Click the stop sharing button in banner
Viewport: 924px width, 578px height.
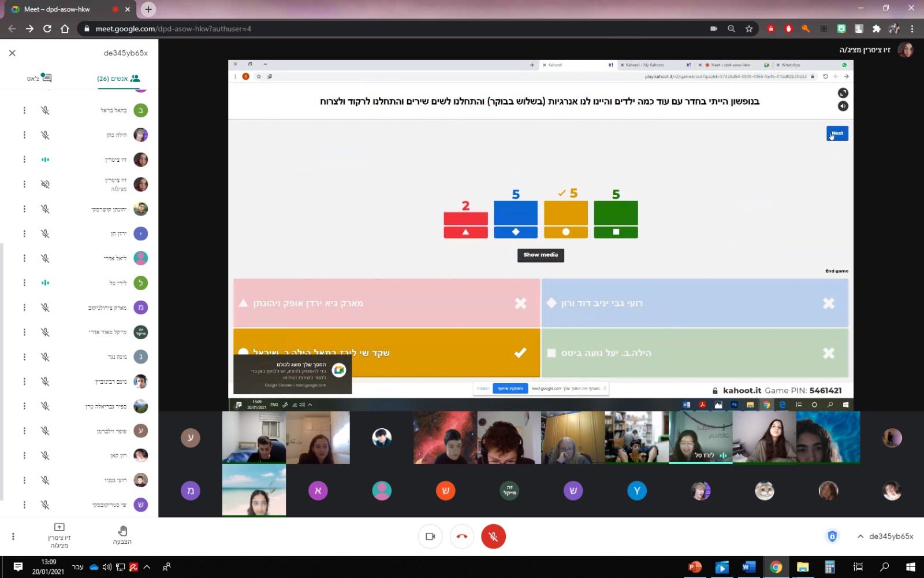tap(509, 388)
